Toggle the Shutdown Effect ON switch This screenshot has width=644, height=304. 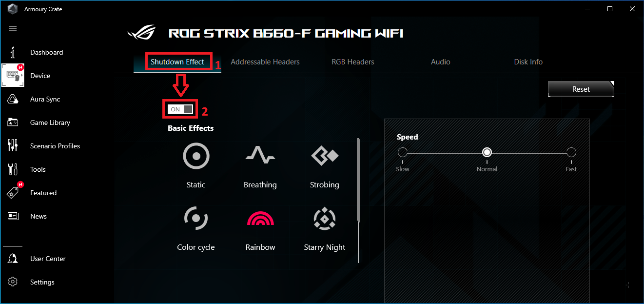[x=180, y=109]
